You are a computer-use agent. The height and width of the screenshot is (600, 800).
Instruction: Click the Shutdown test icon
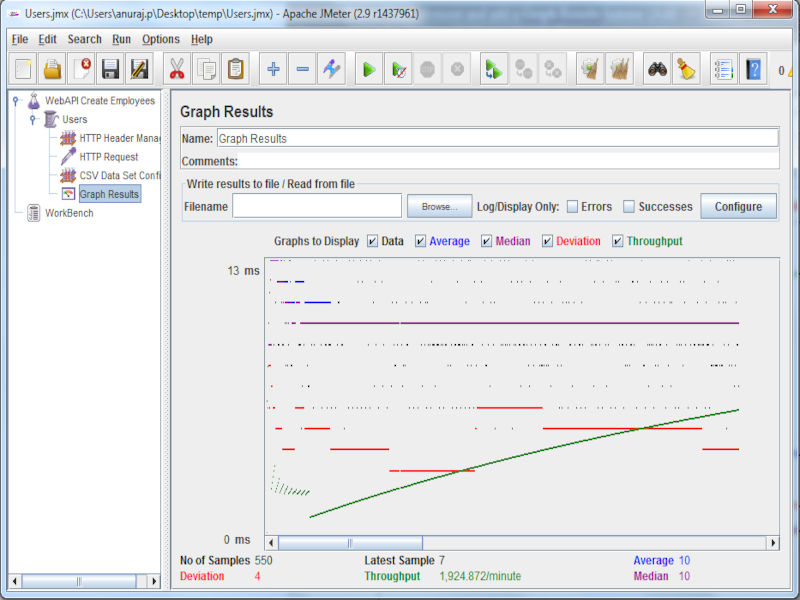click(457, 68)
